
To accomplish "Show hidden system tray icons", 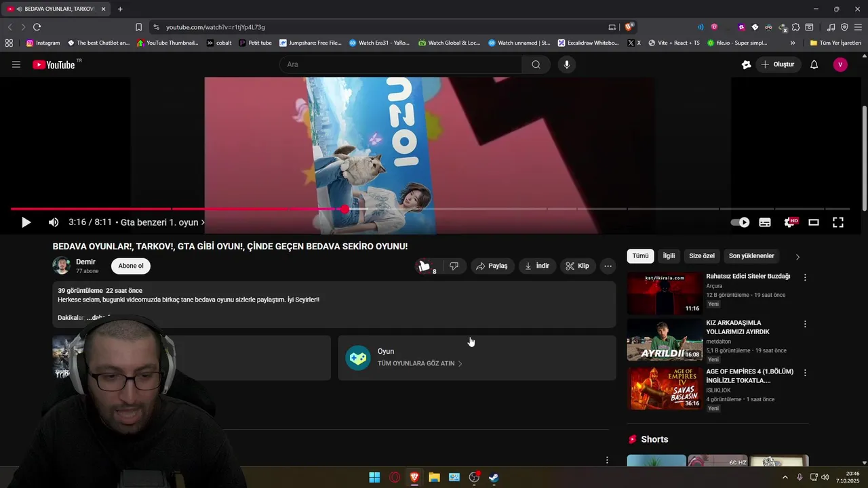I will [x=785, y=477].
